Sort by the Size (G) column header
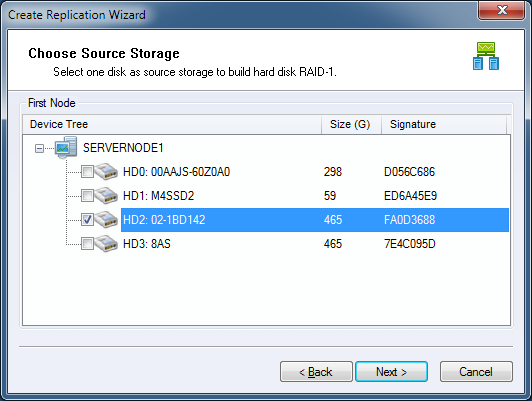Screen dimensions: 532x401 pos(352,124)
